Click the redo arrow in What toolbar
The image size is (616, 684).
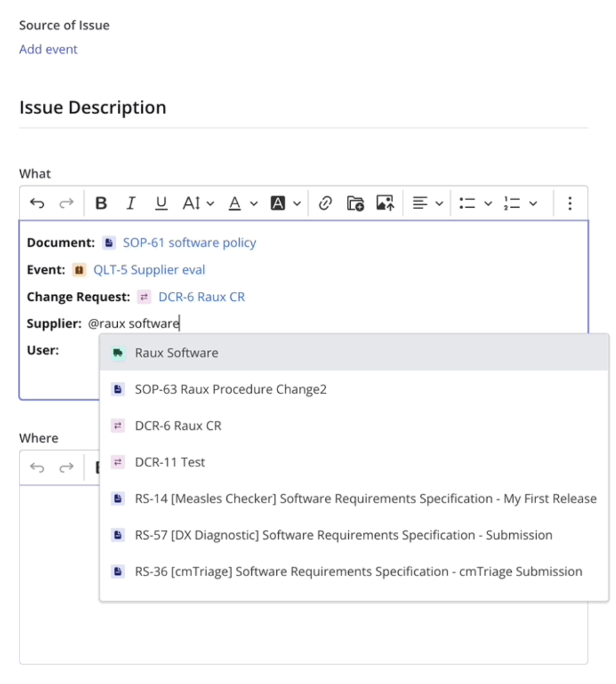pyautogui.click(x=66, y=203)
